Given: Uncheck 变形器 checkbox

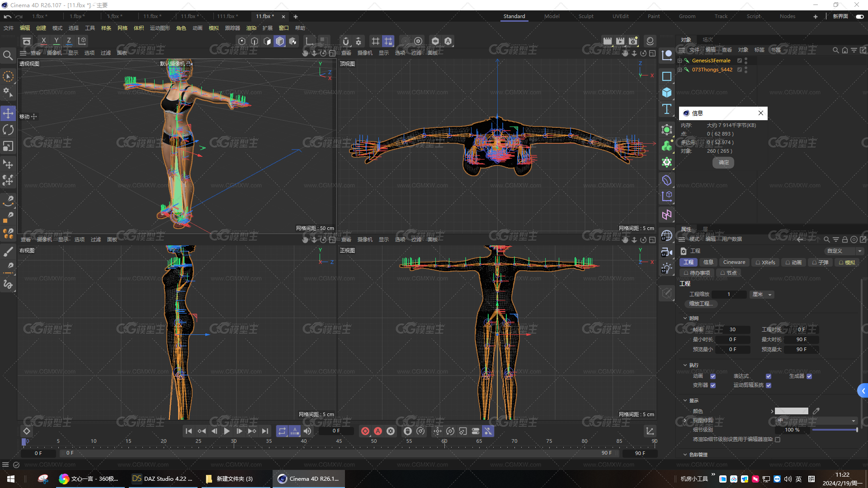Looking at the screenshot, I should click(713, 385).
